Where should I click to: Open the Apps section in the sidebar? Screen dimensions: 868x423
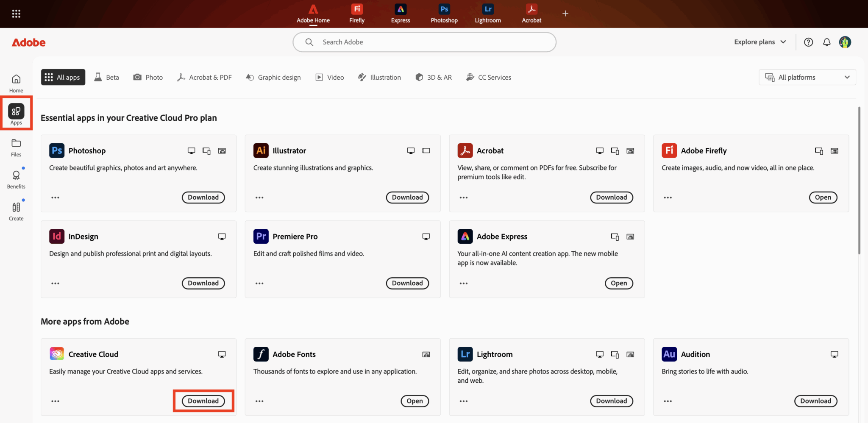(16, 113)
